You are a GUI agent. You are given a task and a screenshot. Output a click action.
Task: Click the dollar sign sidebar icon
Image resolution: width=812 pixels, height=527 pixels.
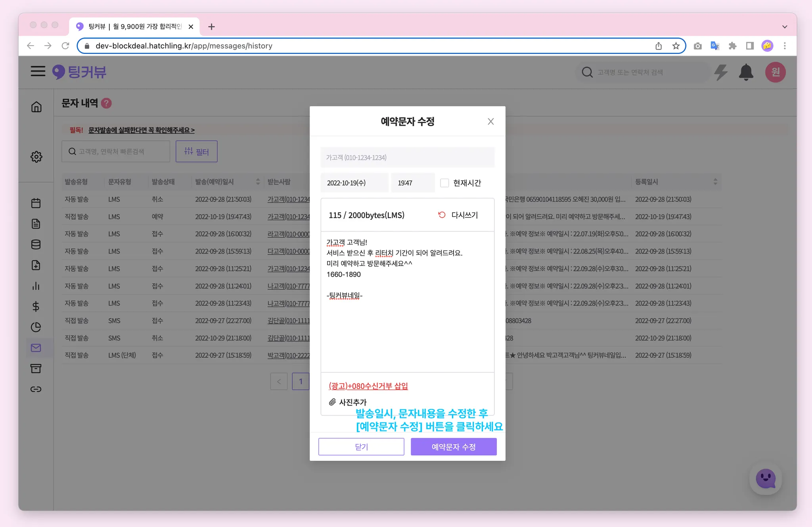click(x=36, y=306)
